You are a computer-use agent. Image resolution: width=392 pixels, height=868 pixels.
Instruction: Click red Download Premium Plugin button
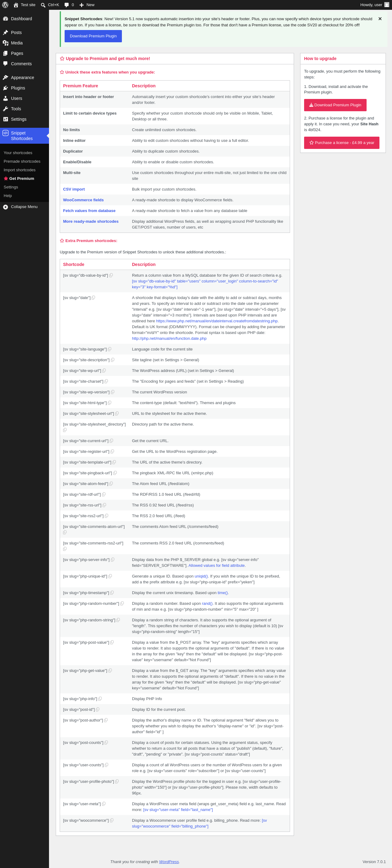[x=335, y=105]
